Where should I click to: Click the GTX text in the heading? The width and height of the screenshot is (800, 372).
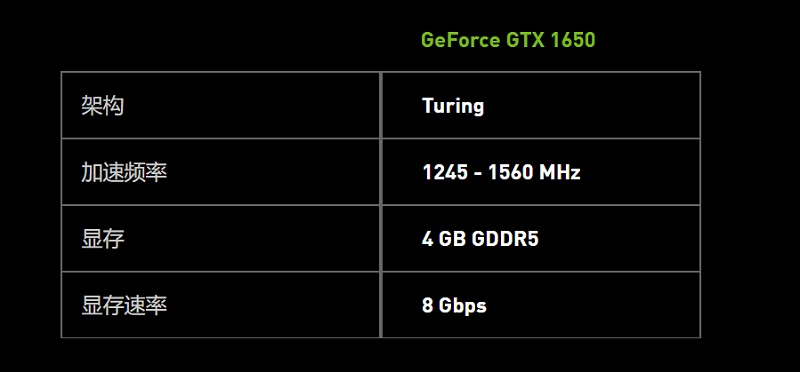tap(526, 40)
